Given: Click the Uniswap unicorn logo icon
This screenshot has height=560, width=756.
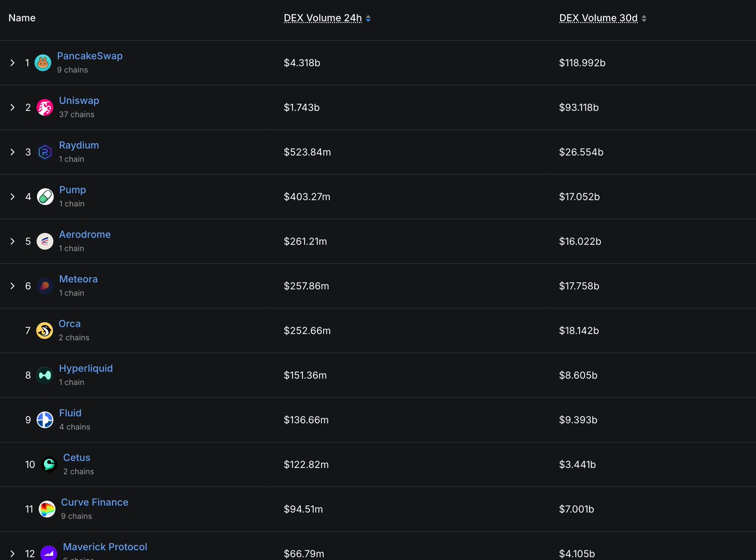Looking at the screenshot, I should pyautogui.click(x=45, y=108).
